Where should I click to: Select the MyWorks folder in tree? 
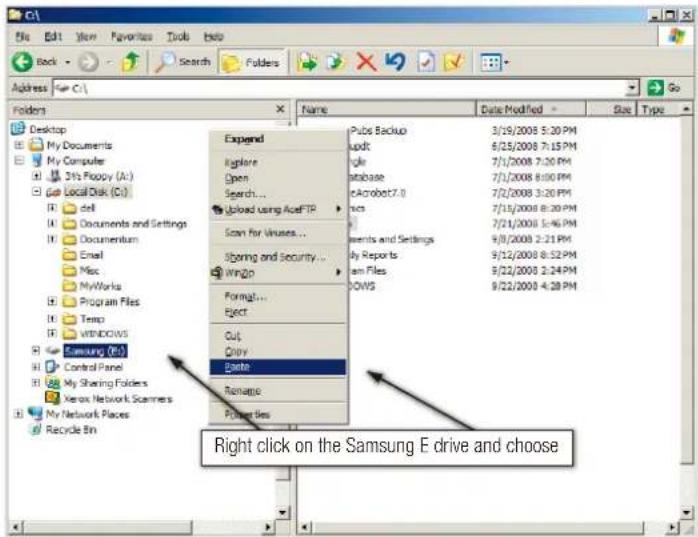pos(100,286)
